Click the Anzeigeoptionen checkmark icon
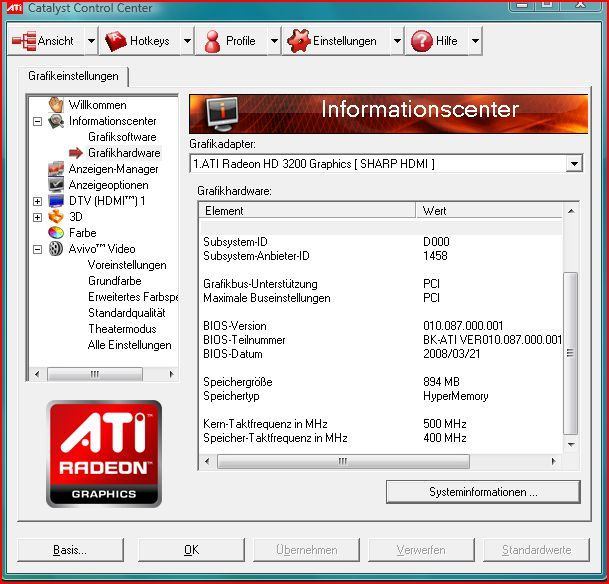 click(56, 185)
